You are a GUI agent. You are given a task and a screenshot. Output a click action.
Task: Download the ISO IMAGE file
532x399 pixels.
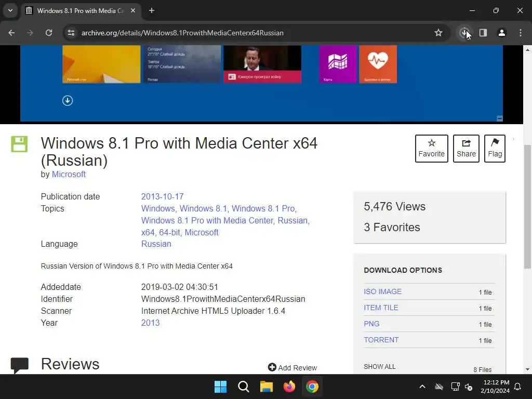[383, 291]
